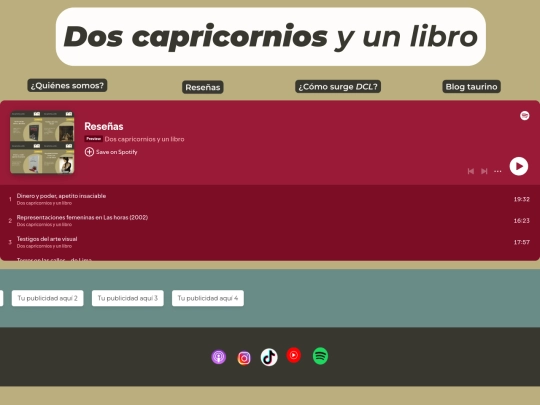
Task: Click the Preview badge in the player
Action: pyautogui.click(x=93, y=139)
